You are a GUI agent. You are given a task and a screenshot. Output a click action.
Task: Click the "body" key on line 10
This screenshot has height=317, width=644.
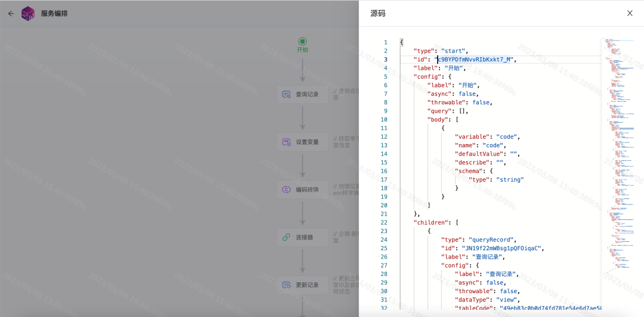438,120
